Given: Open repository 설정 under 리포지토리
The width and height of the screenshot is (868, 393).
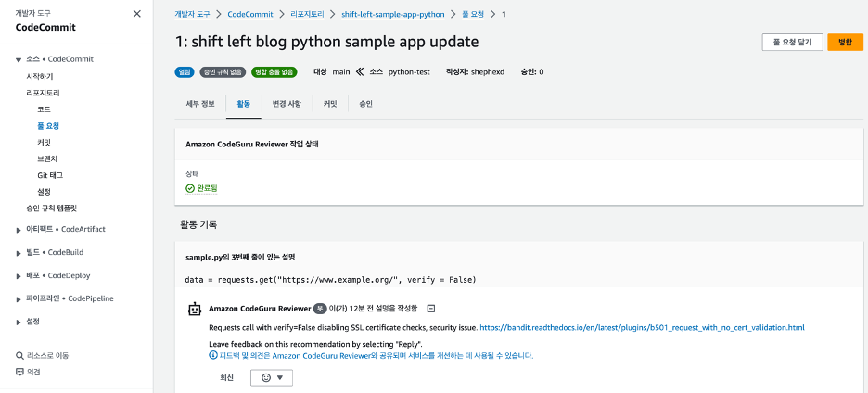Looking at the screenshot, I should click(x=44, y=192).
